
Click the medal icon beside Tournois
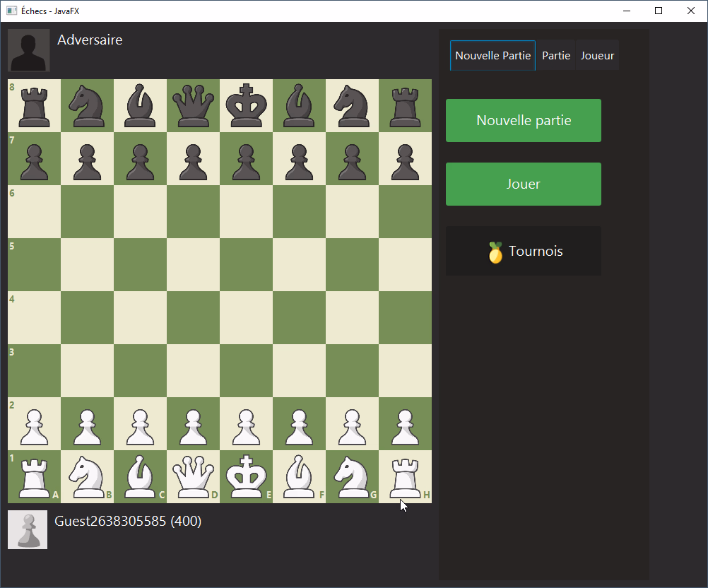(495, 252)
